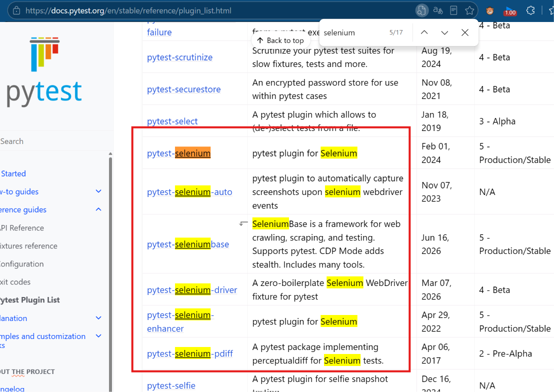Open the Configuration page

[x=22, y=264]
